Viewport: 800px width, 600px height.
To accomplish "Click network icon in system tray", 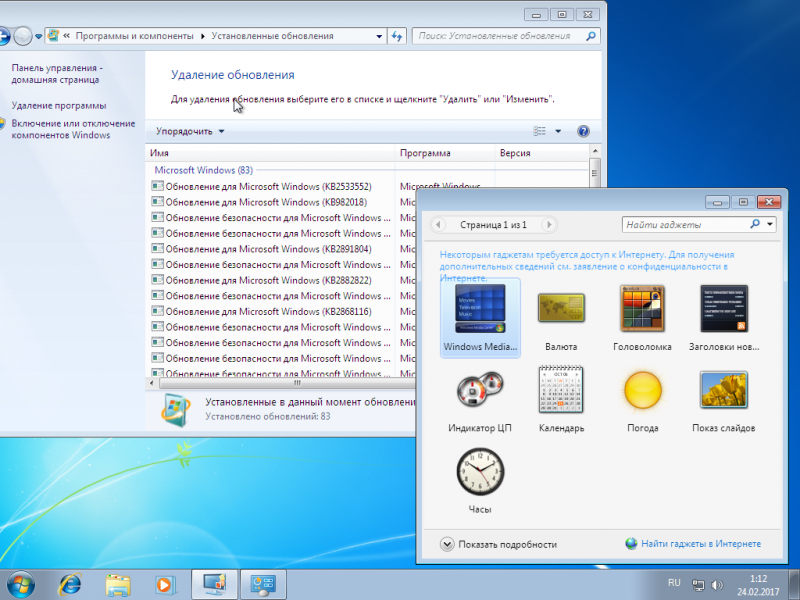I will [x=698, y=585].
